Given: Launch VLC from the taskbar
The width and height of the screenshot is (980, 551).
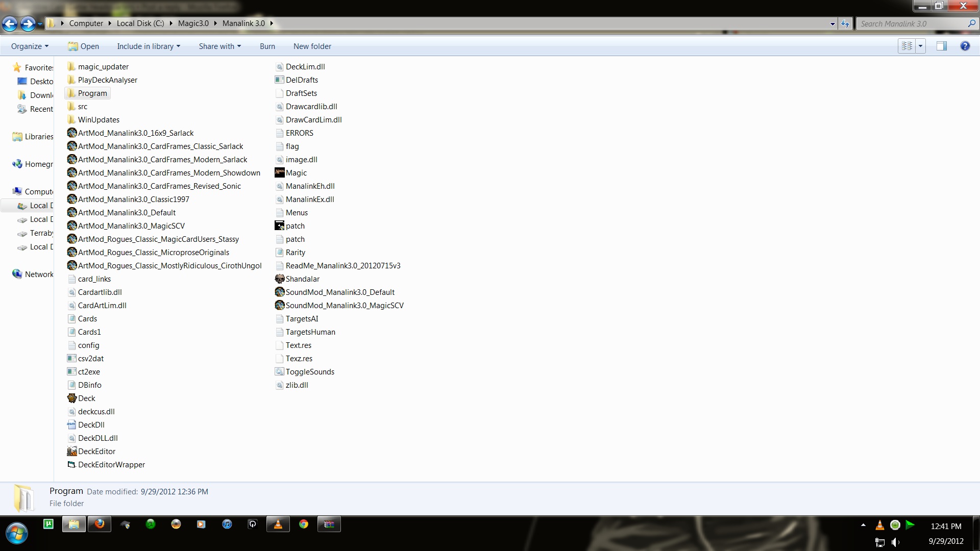Looking at the screenshot, I should (278, 524).
